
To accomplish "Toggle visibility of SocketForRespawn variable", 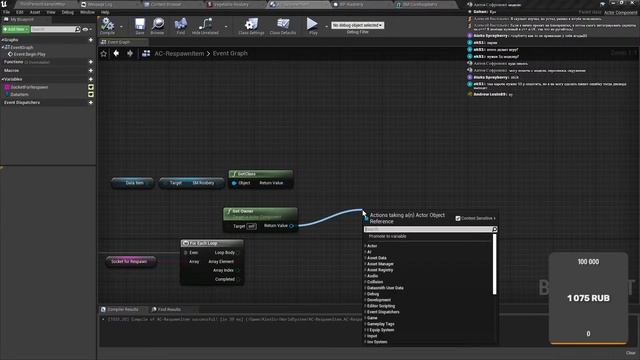I will [x=91, y=87].
